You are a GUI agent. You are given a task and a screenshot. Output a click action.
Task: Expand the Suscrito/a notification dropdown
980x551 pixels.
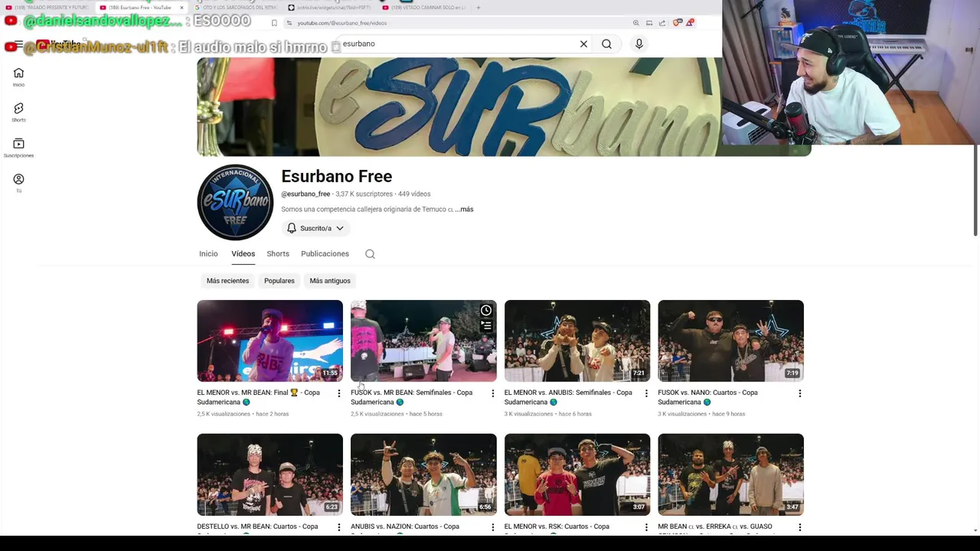click(x=315, y=228)
